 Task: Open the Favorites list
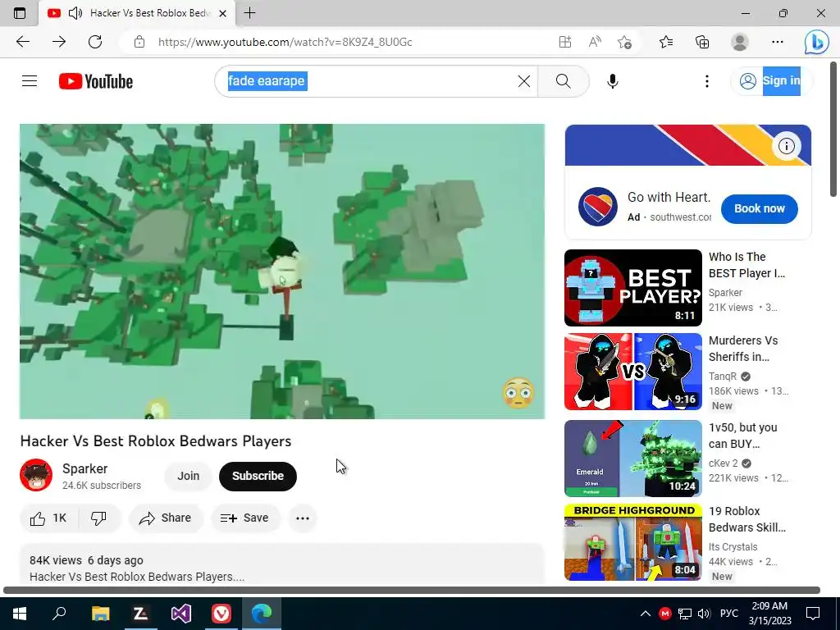pos(666,42)
